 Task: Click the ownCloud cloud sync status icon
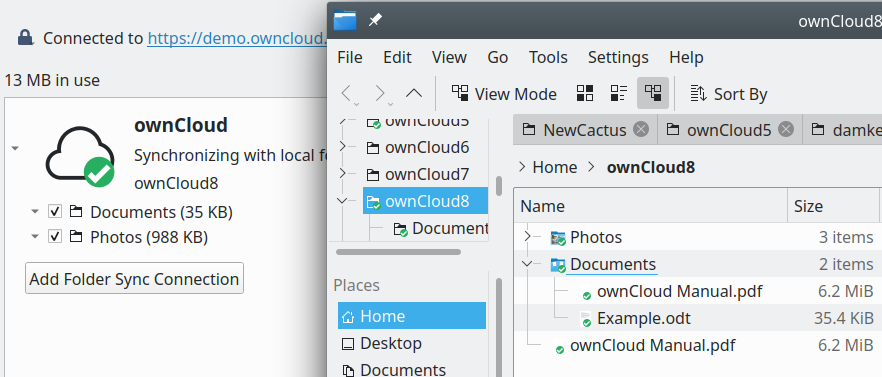pos(80,157)
